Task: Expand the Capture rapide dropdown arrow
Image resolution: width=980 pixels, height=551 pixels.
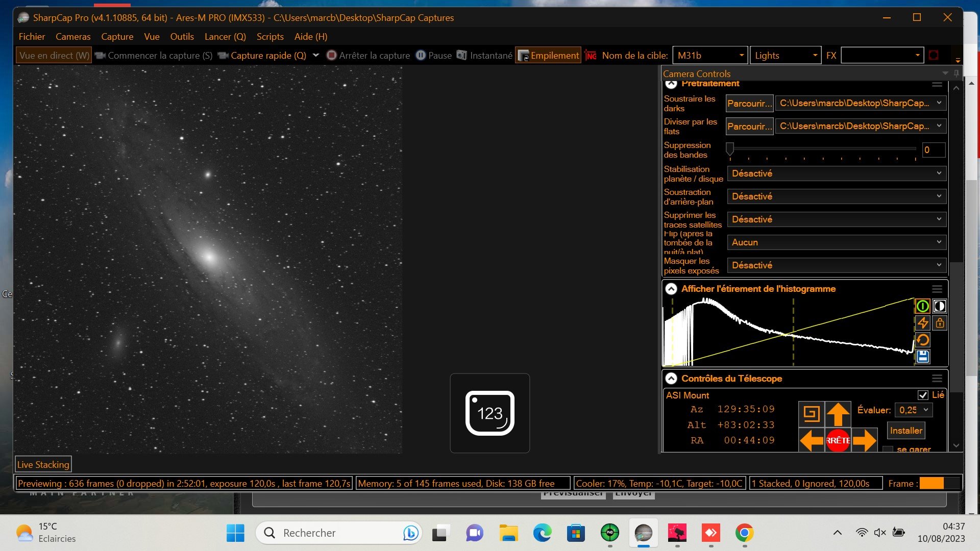Action: pyautogui.click(x=316, y=56)
